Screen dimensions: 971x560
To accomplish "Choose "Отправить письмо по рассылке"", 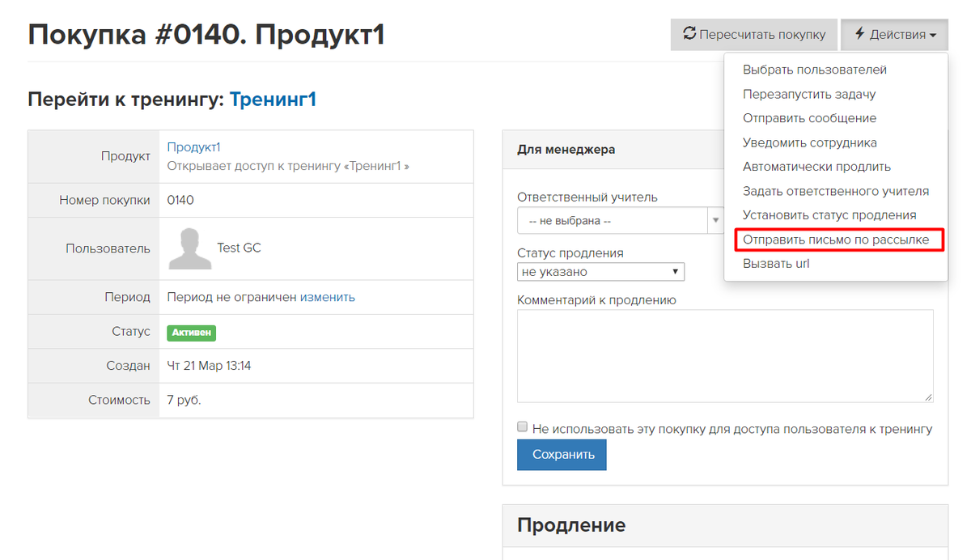I will pyautogui.click(x=836, y=240).
